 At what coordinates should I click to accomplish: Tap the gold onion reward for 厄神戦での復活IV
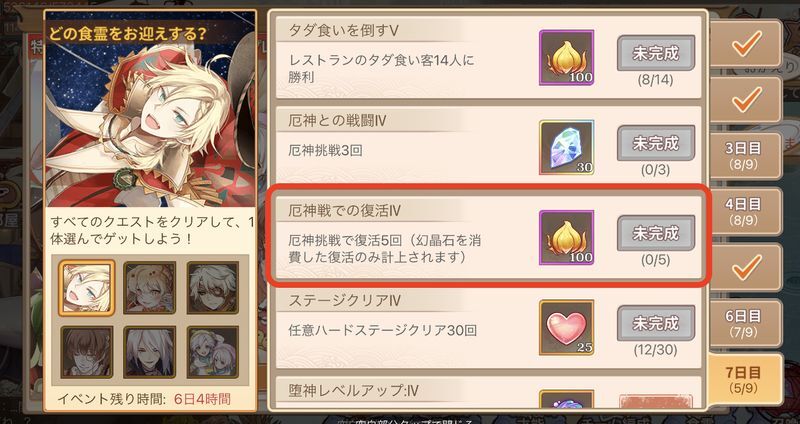click(566, 237)
